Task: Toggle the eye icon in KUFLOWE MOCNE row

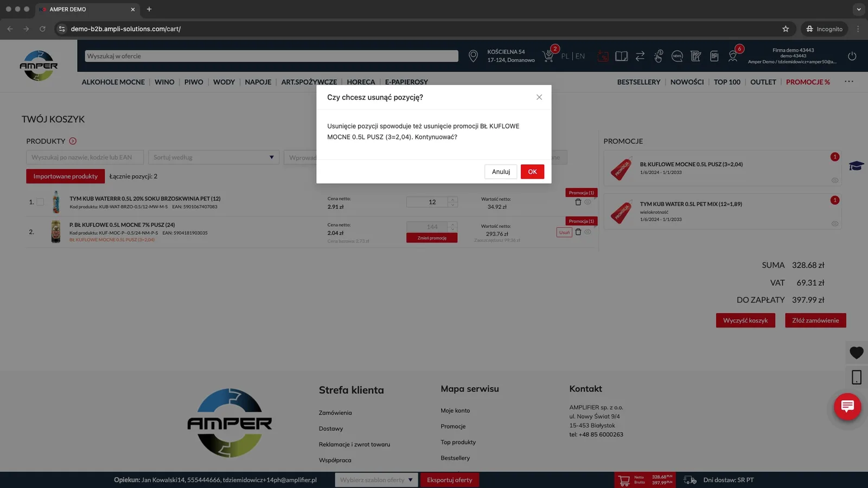Action: tap(588, 232)
